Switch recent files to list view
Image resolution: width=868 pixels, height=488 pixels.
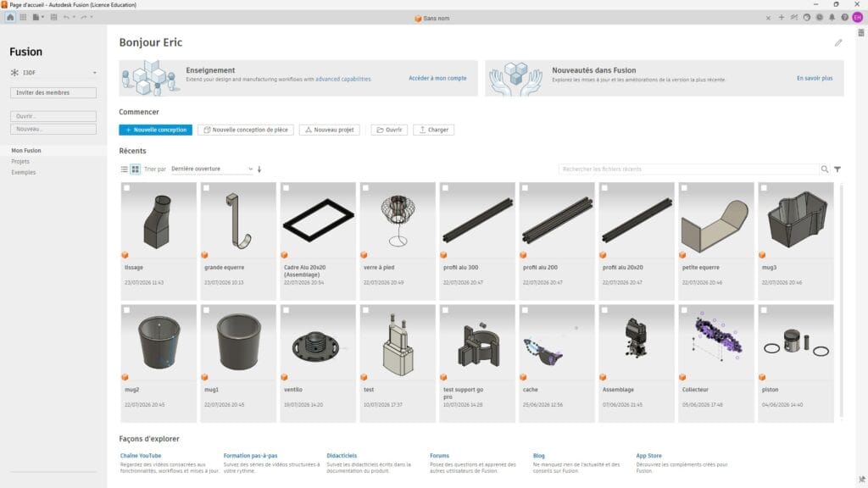(x=124, y=169)
